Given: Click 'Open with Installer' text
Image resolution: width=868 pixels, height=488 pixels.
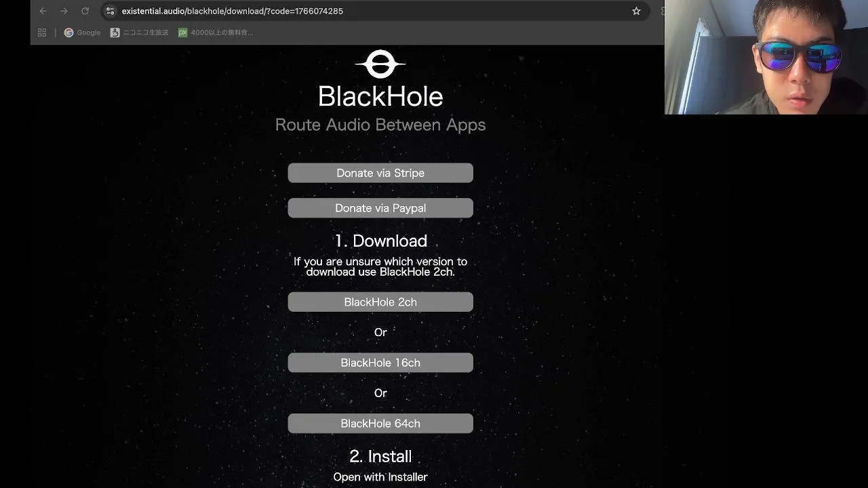Looking at the screenshot, I should pyautogui.click(x=380, y=477).
